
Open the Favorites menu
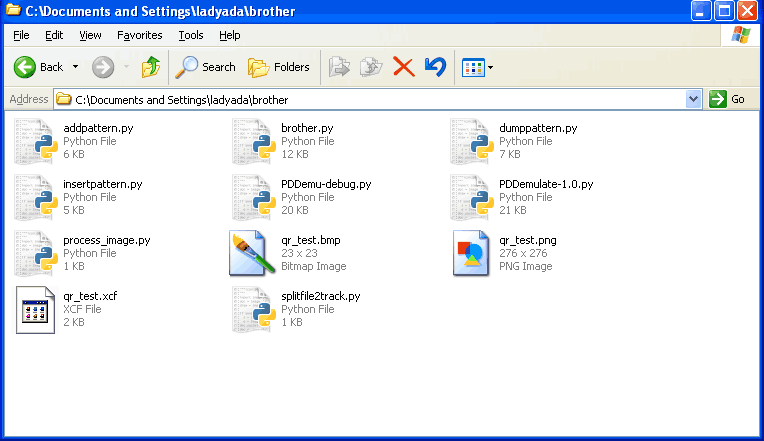(139, 35)
